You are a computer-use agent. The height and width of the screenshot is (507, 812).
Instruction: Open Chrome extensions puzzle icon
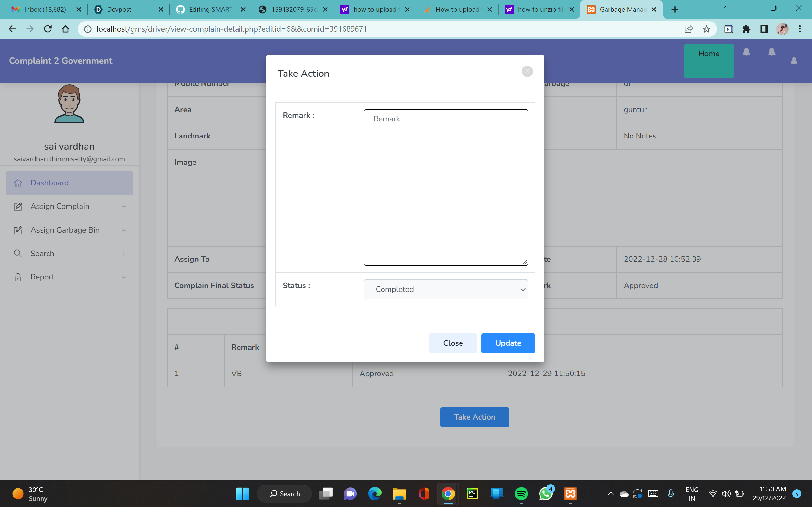tap(746, 29)
